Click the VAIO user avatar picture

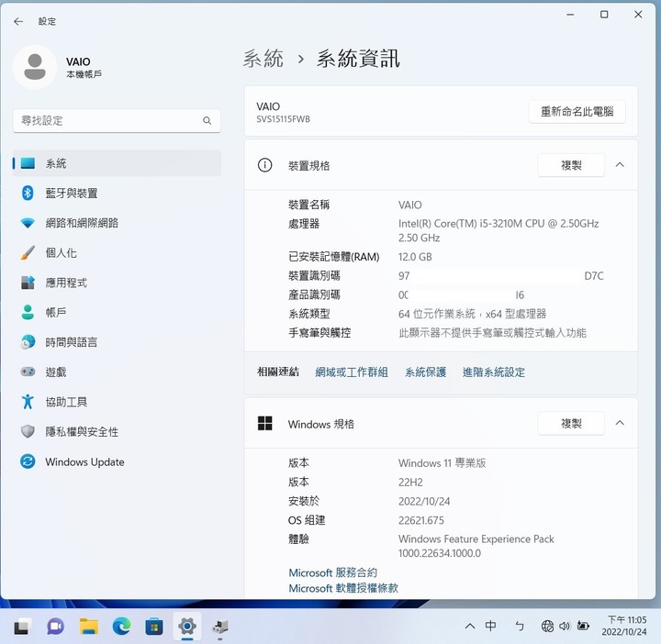coord(35,67)
